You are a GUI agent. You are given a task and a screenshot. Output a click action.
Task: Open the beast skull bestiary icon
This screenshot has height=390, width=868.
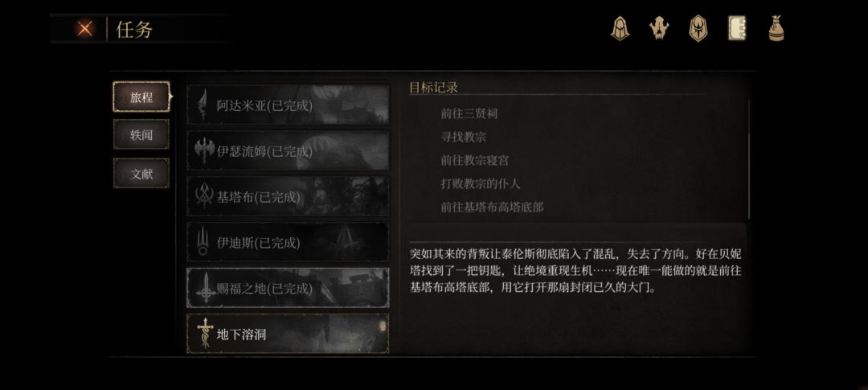tap(659, 28)
